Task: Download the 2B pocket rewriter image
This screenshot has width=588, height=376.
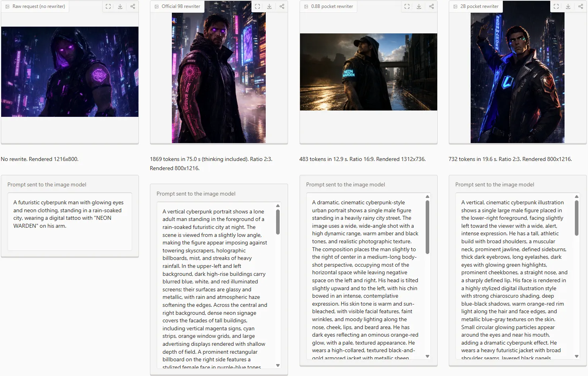Action: (x=568, y=6)
